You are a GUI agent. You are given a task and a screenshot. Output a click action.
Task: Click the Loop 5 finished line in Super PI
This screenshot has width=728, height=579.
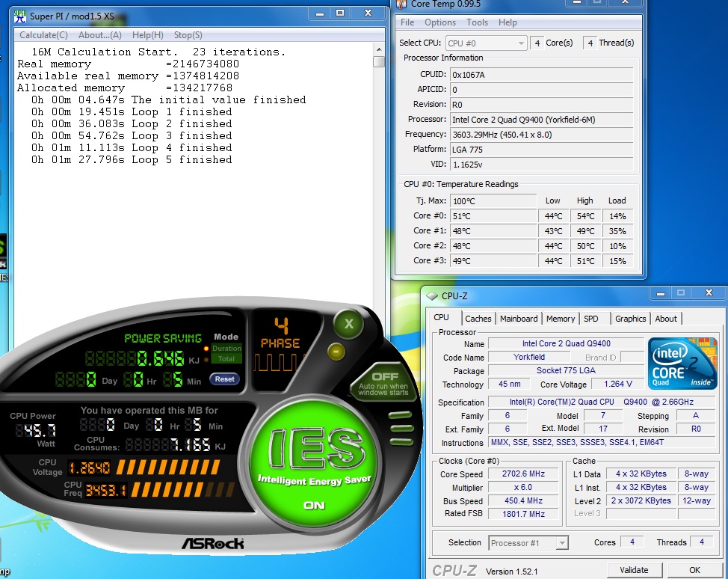132,160
